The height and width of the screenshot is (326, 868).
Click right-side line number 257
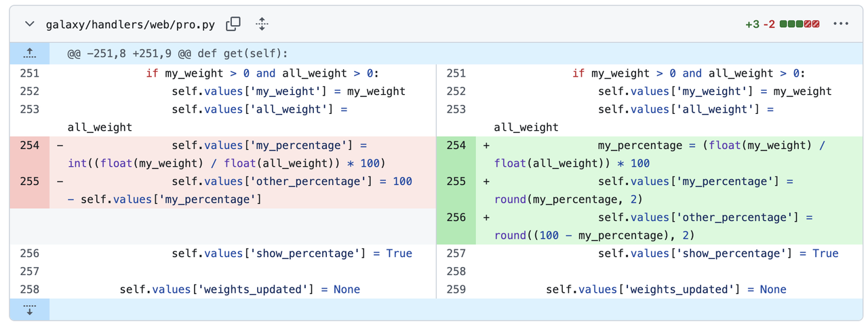click(x=456, y=253)
